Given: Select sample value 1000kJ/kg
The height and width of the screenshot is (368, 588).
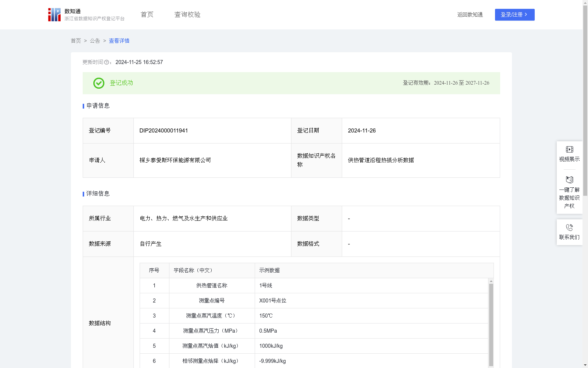Looking at the screenshot, I should tap(271, 346).
